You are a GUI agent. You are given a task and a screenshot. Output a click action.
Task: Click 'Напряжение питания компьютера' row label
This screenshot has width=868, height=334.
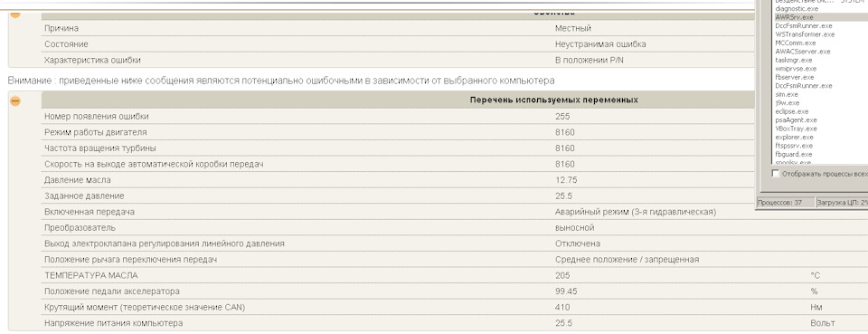114,323
